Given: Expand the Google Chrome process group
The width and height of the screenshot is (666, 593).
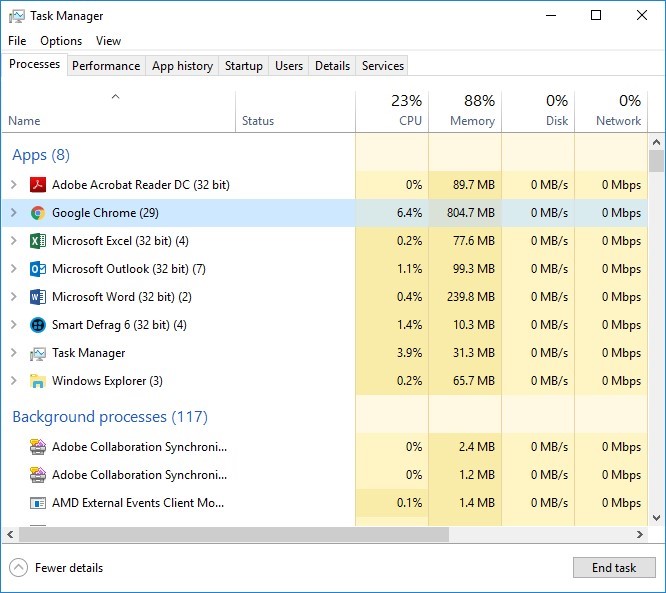Looking at the screenshot, I should coord(14,213).
